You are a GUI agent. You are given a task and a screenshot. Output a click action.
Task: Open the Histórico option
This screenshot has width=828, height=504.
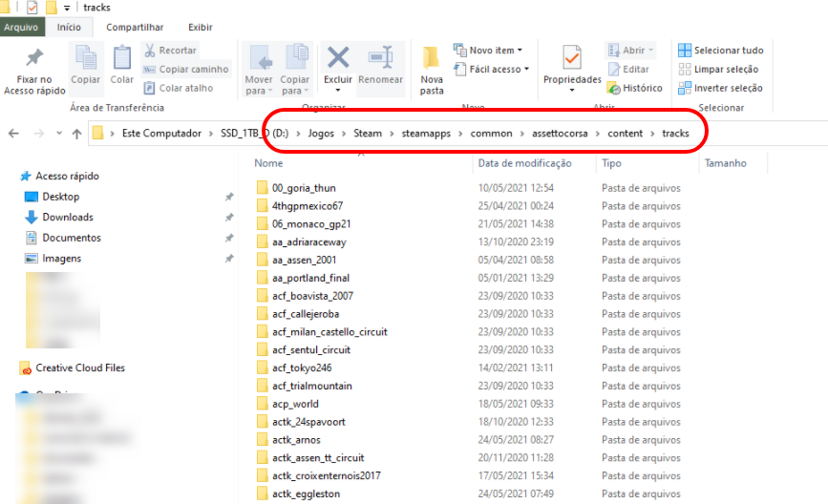[x=635, y=88]
